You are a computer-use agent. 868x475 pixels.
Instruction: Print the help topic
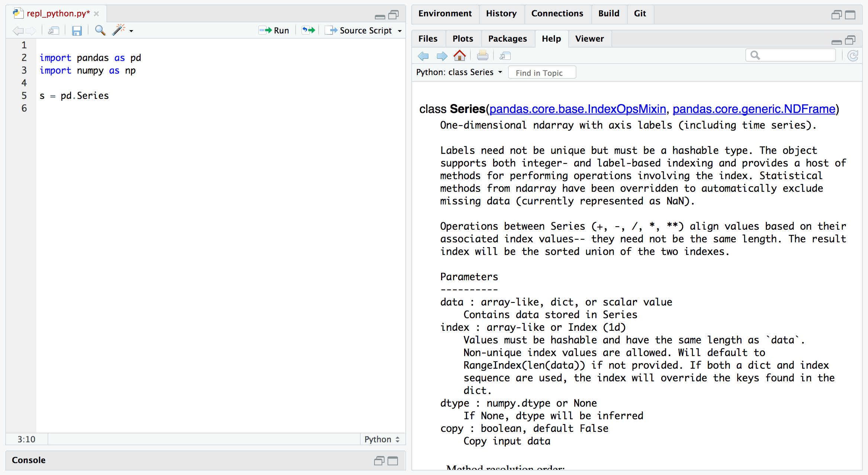tap(482, 56)
